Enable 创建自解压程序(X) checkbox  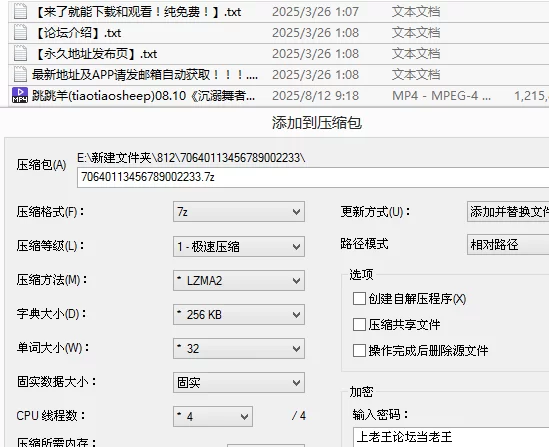359,299
